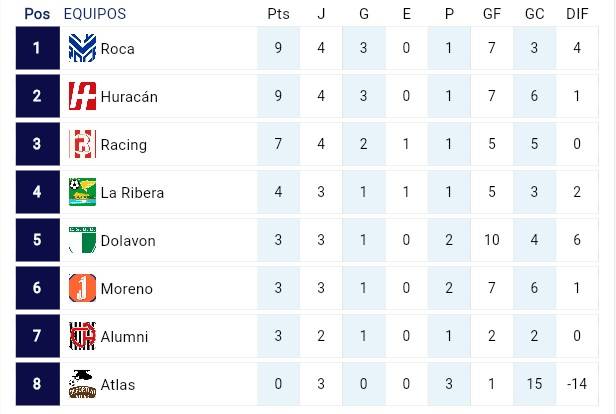Select position 1 rank box
Viewport: 616px width, 414px height.
[x=37, y=49]
